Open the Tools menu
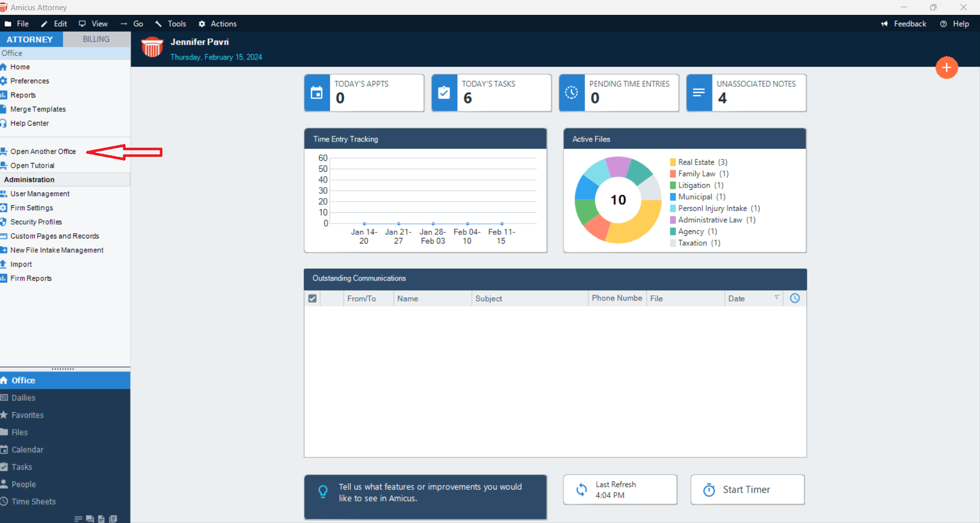 pos(171,24)
